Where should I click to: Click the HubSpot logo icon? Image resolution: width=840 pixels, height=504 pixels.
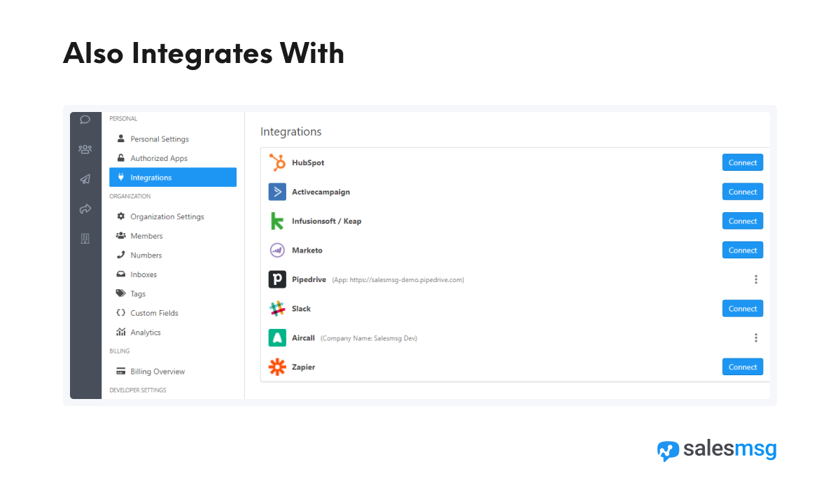coord(277,162)
